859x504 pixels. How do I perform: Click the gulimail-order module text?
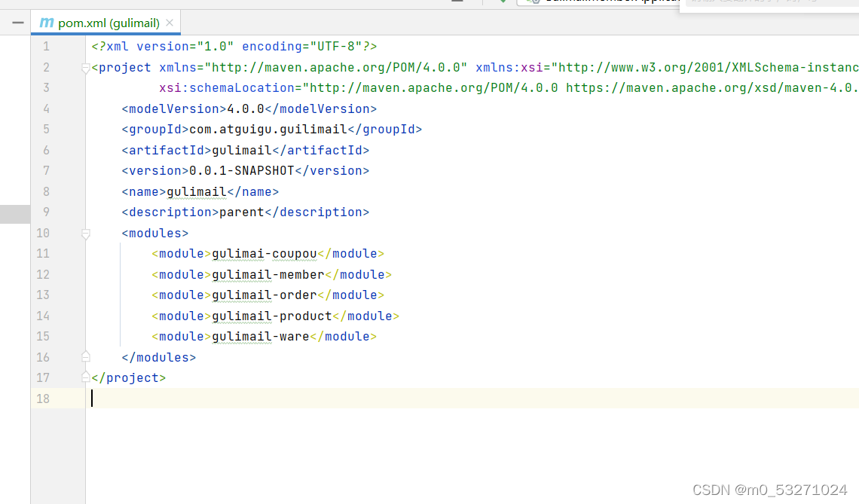pos(264,295)
